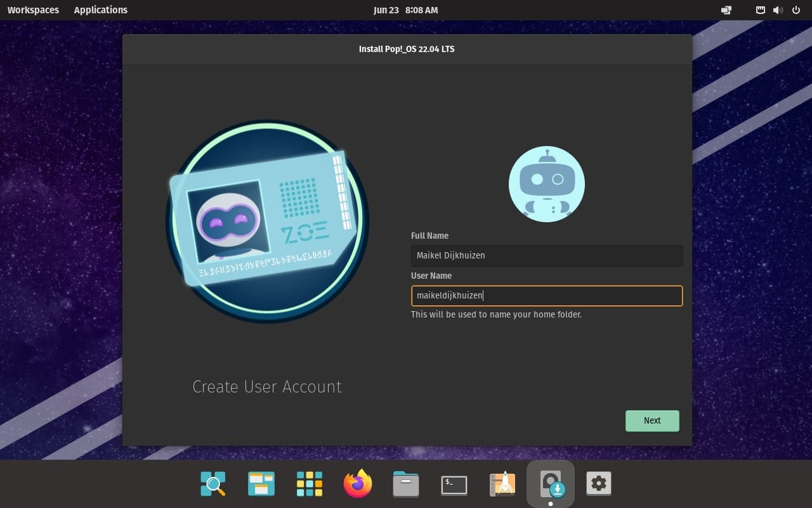
Task: Select the Full Name input field
Action: [x=547, y=255]
